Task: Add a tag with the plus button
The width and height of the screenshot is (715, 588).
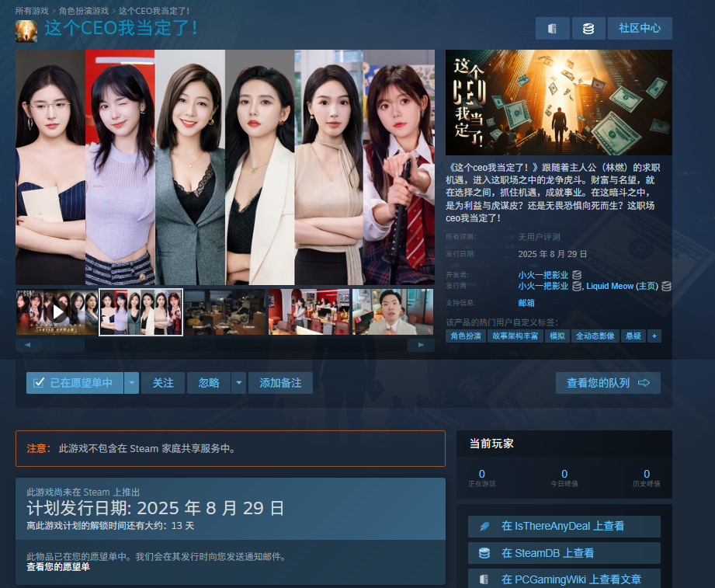Action: [x=654, y=336]
